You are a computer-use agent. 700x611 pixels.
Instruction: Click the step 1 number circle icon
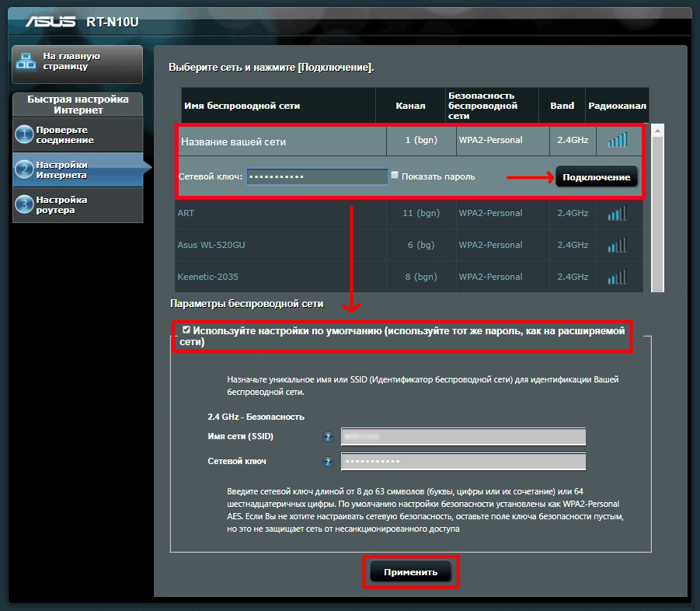24,134
